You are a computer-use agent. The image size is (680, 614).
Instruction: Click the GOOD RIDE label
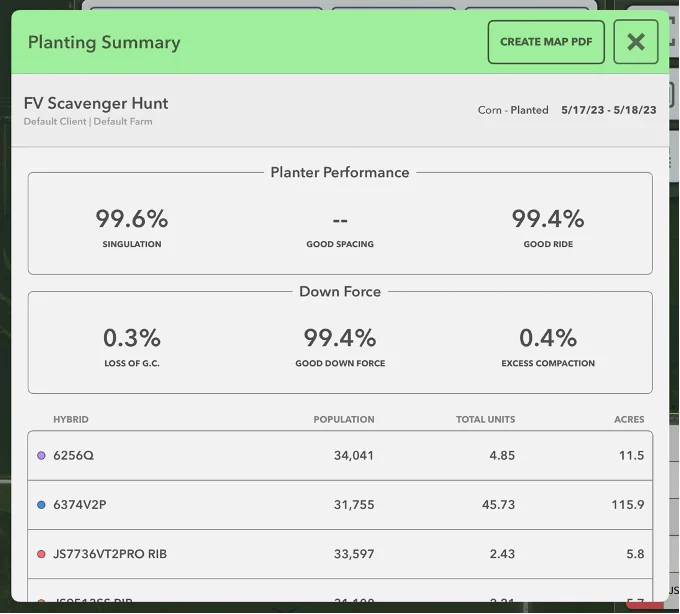548,244
